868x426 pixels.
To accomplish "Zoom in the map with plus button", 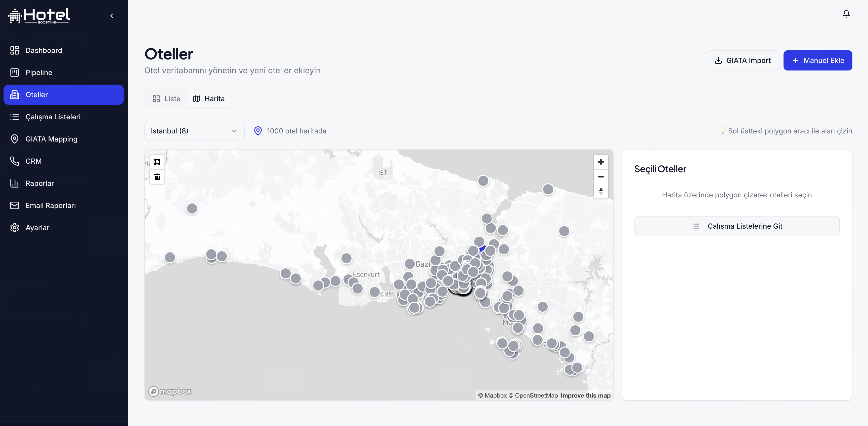I will coord(600,162).
